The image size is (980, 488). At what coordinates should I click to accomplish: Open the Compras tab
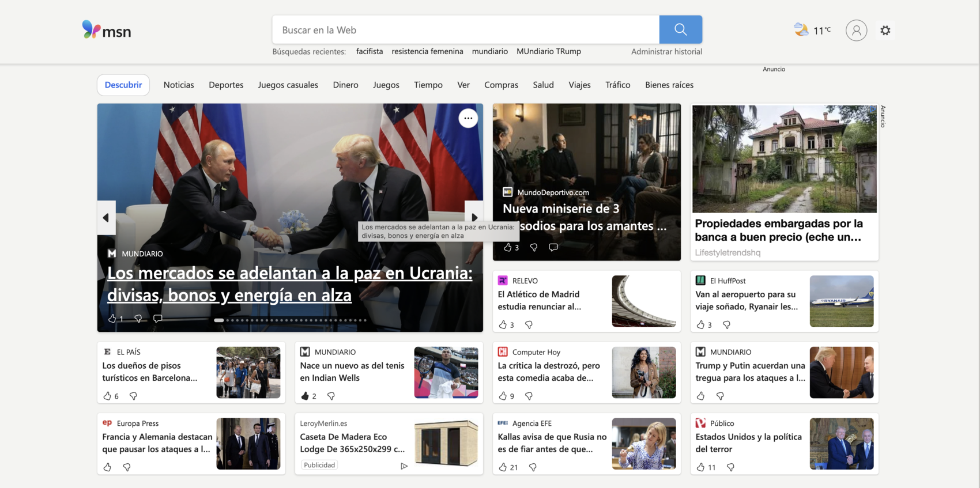[501, 85]
